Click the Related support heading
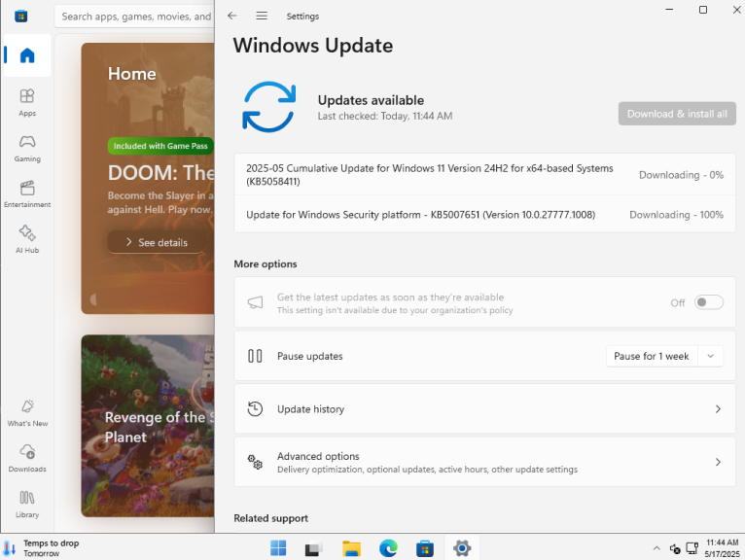This screenshot has width=745, height=560. click(x=270, y=518)
